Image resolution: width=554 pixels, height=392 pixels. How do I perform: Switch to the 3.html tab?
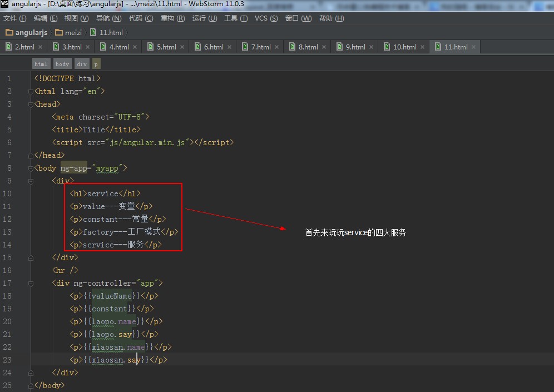tap(72, 47)
